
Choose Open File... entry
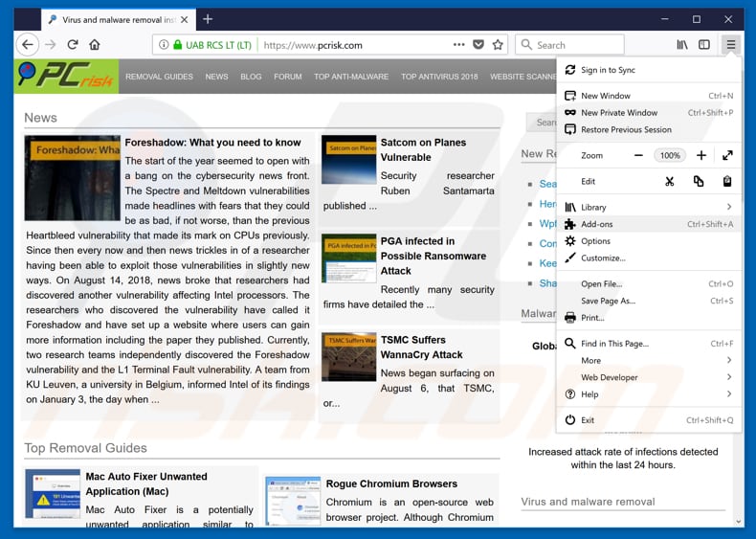pos(649,283)
